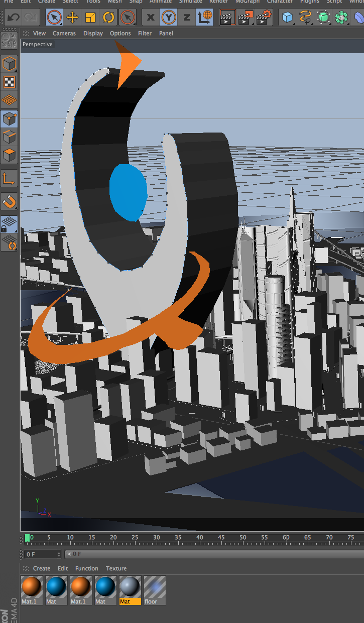
Task: Click the green playhead at frame 0
Action: click(x=27, y=538)
